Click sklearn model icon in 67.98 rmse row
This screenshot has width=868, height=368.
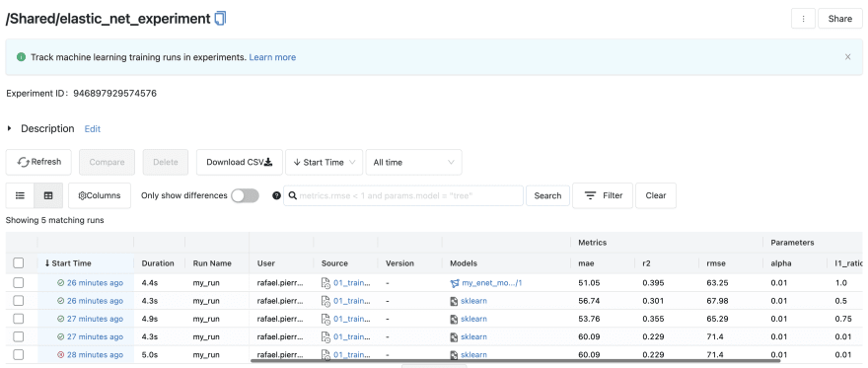[454, 301]
